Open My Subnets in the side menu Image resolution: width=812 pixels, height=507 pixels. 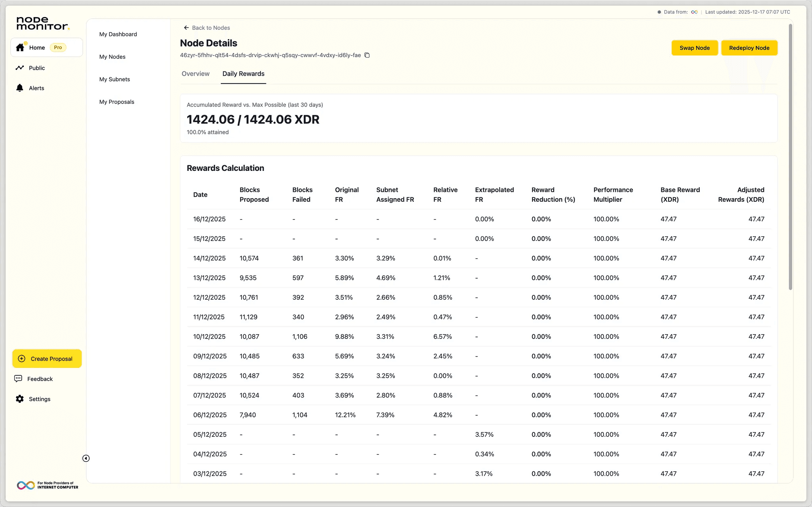(x=115, y=79)
